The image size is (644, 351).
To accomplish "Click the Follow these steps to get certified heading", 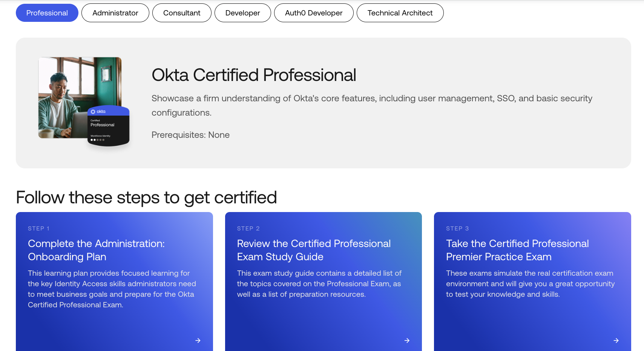I will click(x=146, y=198).
